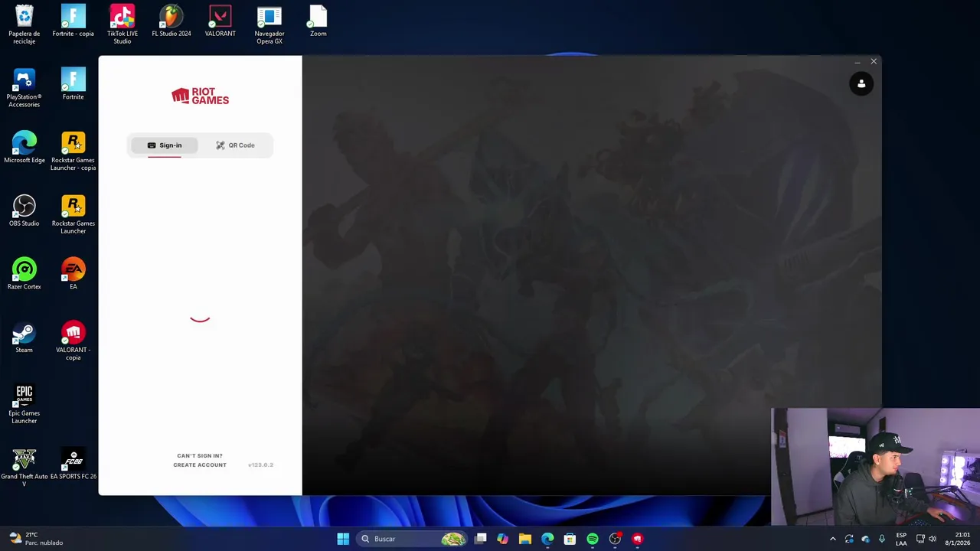Select the FL Studio 2024 desktop icon
The height and width of the screenshot is (551, 980).
point(171,21)
